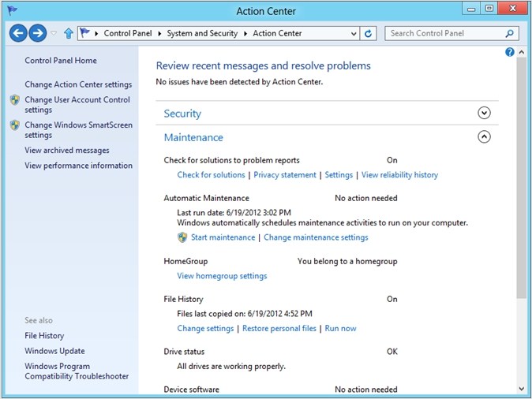
Task: Open Change Action Center settings
Action: (x=78, y=84)
